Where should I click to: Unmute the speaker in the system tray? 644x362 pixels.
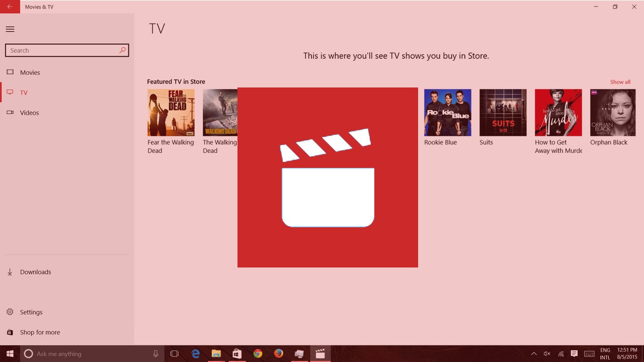546,354
